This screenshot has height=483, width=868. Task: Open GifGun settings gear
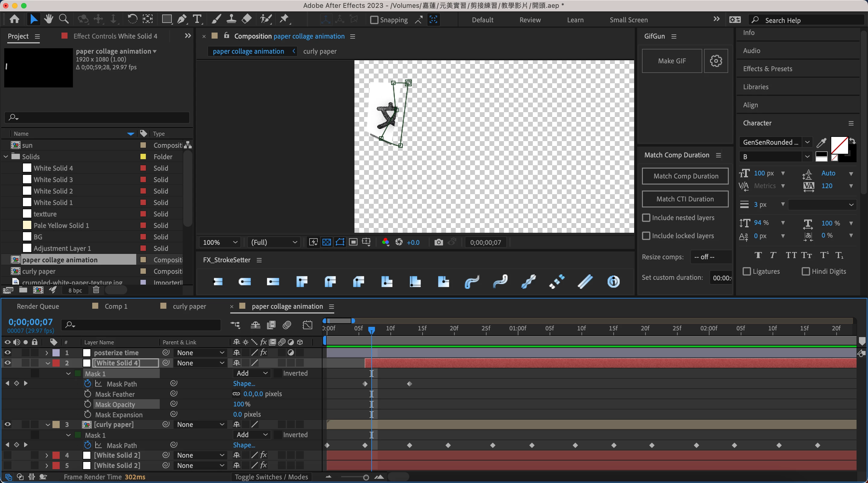(x=716, y=61)
